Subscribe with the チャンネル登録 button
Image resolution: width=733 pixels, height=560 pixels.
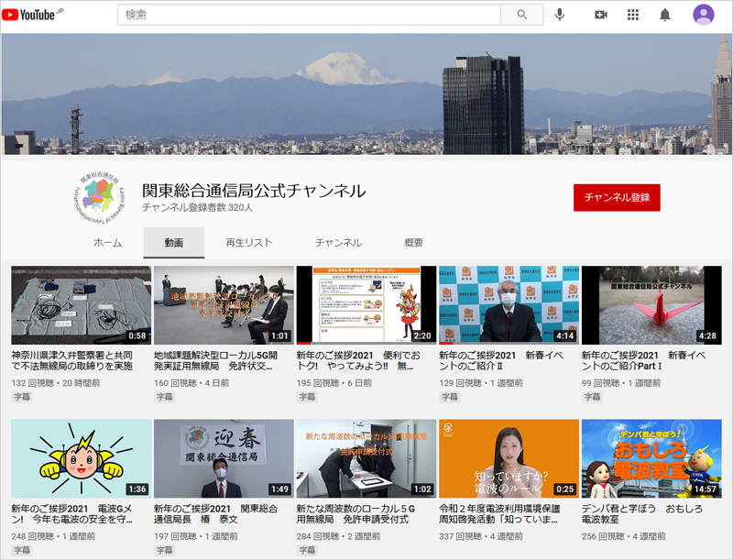(617, 197)
